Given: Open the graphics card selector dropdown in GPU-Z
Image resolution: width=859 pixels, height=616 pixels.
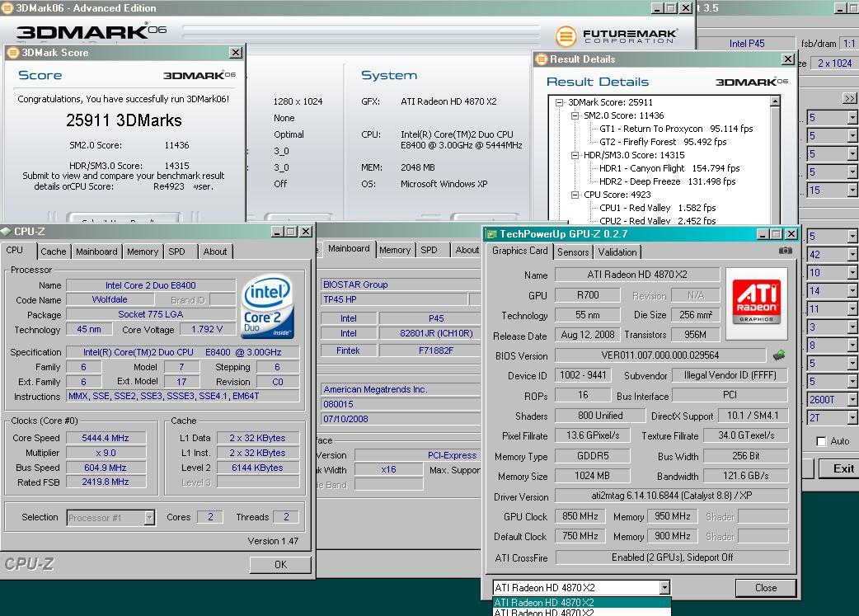Looking at the screenshot, I should coord(664,587).
